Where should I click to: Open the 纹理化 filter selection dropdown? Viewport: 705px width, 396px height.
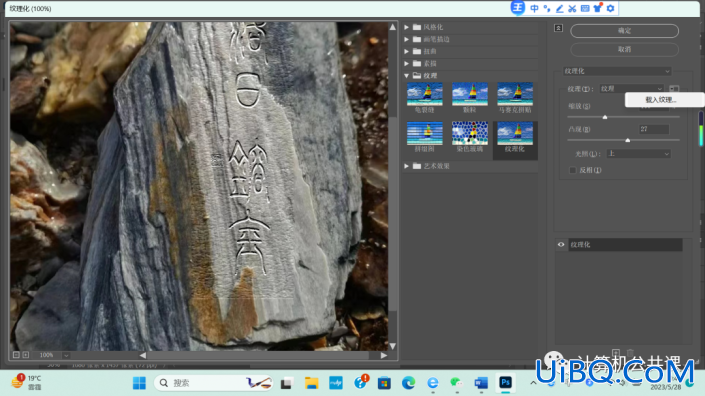coord(617,71)
